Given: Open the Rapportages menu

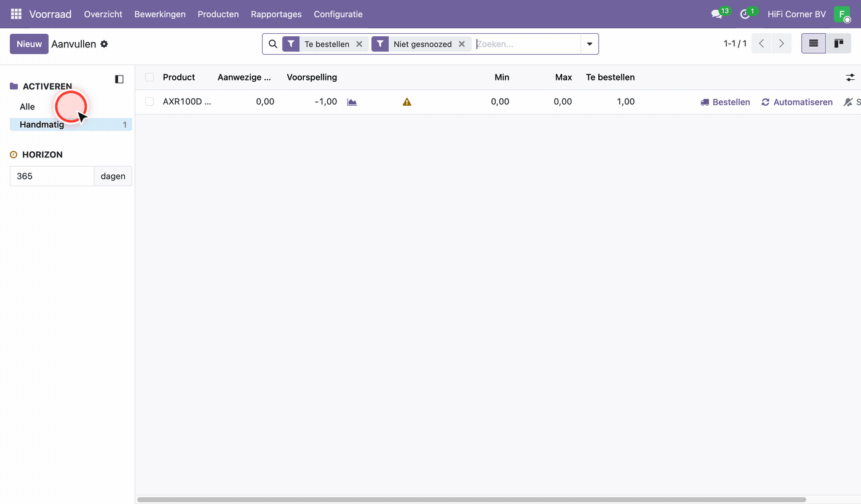Looking at the screenshot, I should tap(276, 14).
